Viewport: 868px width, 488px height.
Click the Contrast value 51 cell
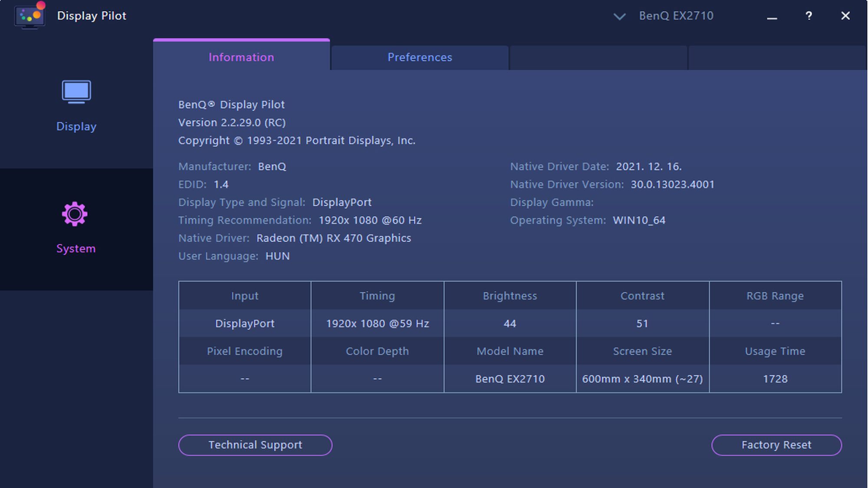[642, 323]
